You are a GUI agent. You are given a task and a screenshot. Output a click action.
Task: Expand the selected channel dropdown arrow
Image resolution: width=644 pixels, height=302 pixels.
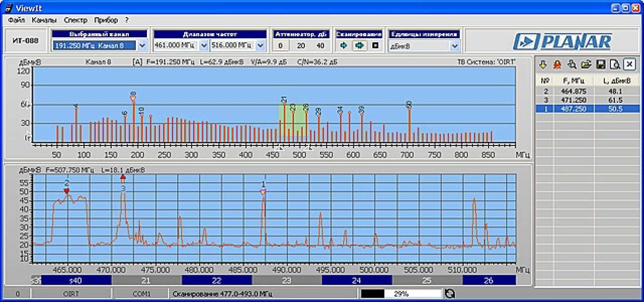142,45
